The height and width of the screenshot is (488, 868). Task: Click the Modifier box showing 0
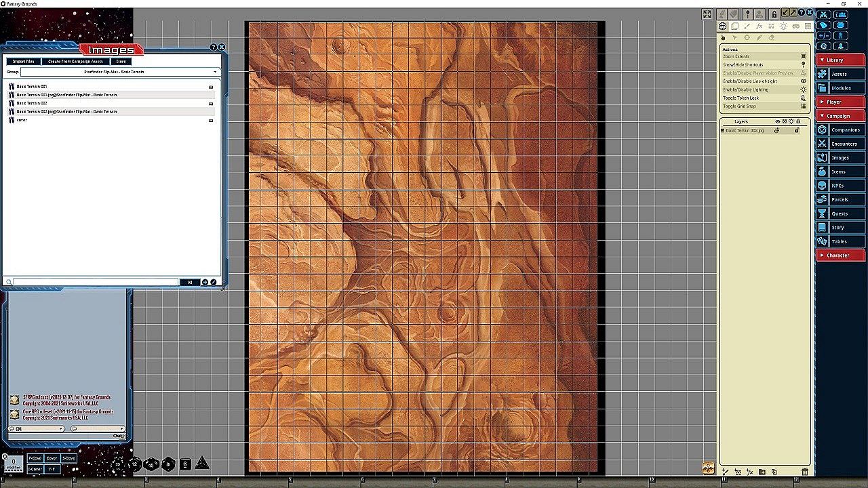pyautogui.click(x=13, y=464)
